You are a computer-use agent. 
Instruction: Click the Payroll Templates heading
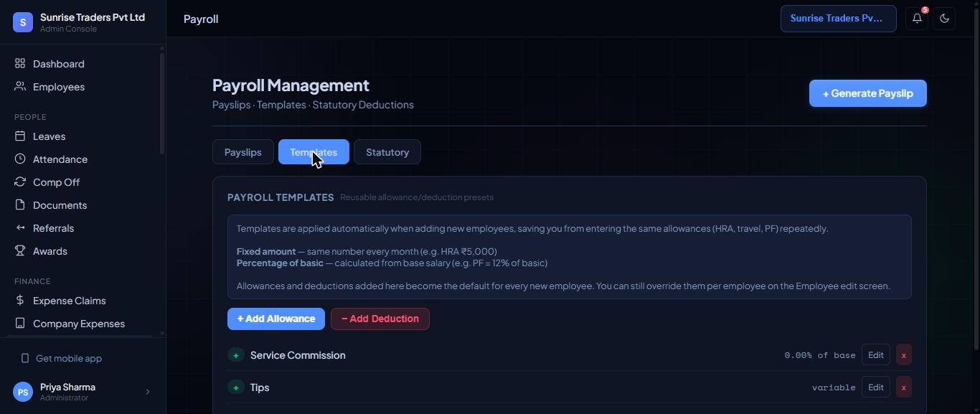[x=281, y=197]
